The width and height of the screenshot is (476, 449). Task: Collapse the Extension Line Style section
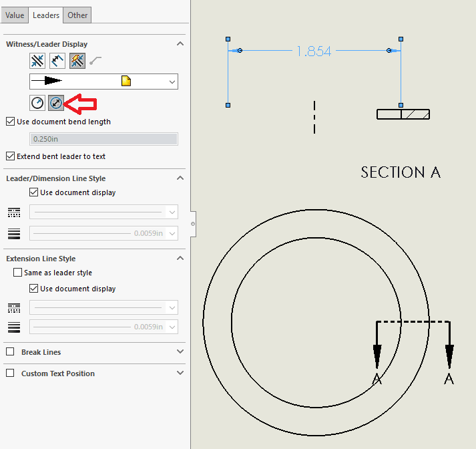tap(180, 258)
